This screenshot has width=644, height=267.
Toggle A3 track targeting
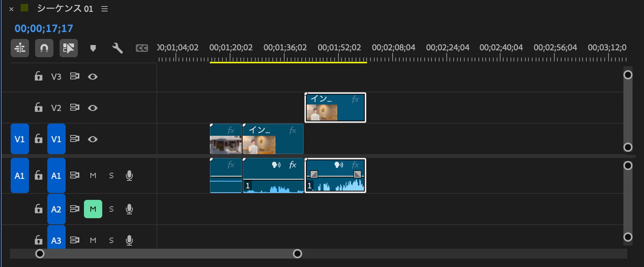pos(56,237)
